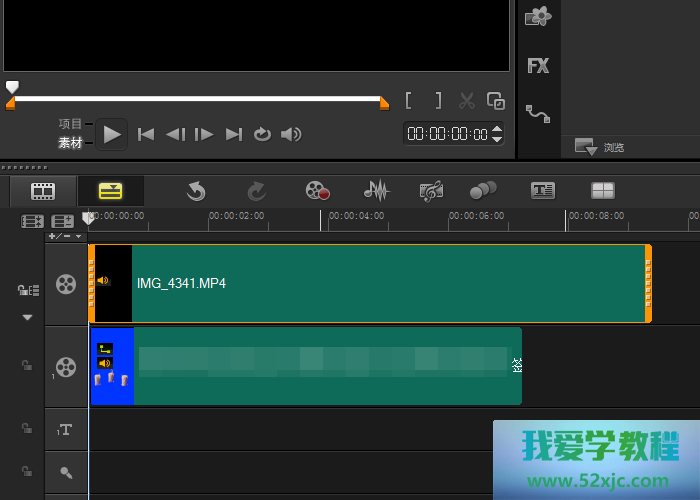This screenshot has height=500, width=700.
Task: Mute the system volume speaker icon
Action: coord(291,134)
